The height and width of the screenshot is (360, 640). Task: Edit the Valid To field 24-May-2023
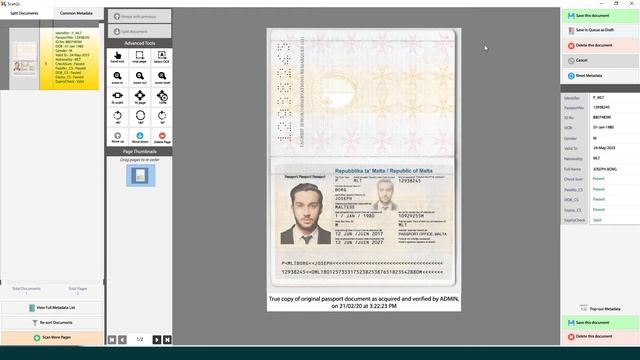[x=614, y=148]
